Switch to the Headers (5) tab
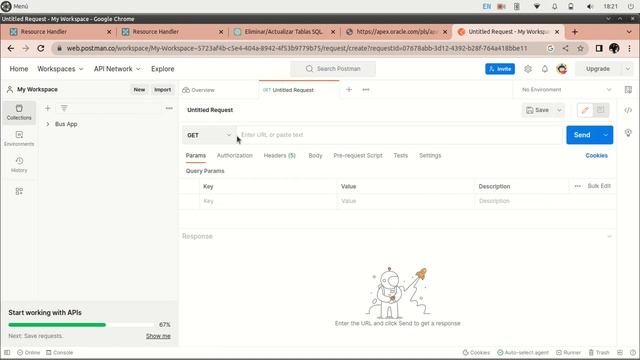 pyautogui.click(x=280, y=156)
